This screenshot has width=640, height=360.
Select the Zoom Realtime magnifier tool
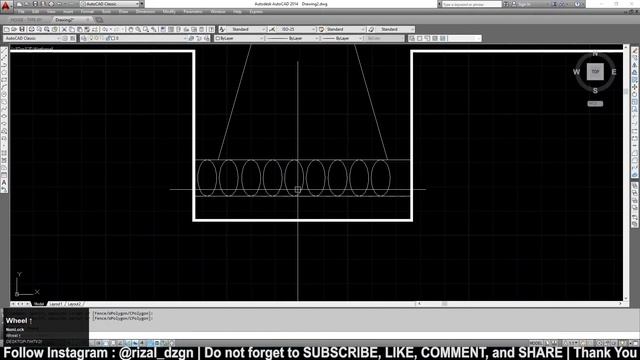[x=138, y=29]
